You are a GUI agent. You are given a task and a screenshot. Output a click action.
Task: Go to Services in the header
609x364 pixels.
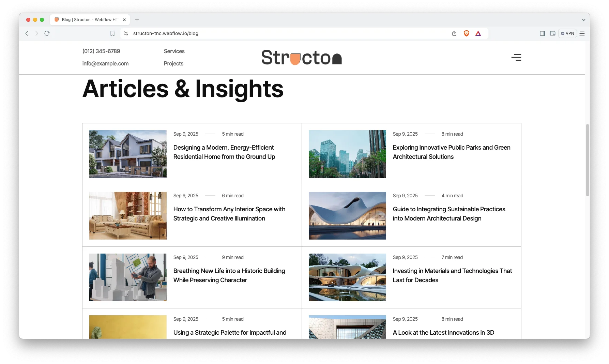[174, 51]
